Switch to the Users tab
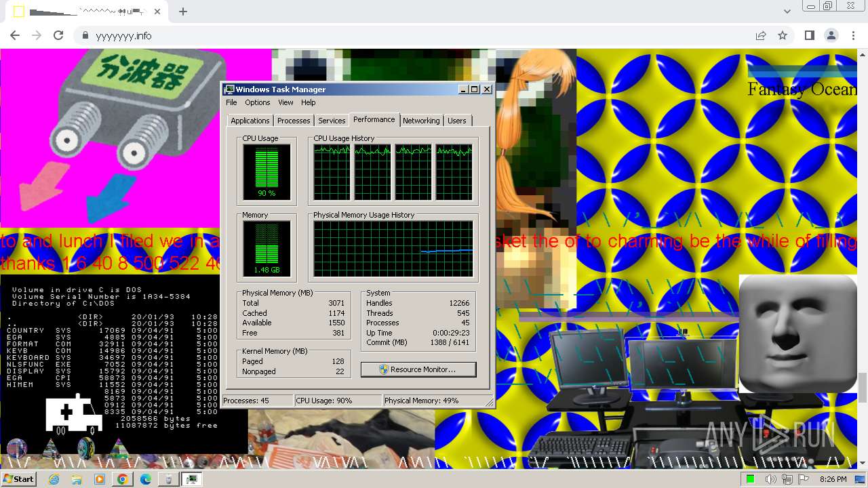This screenshot has height=488, width=868. (457, 121)
